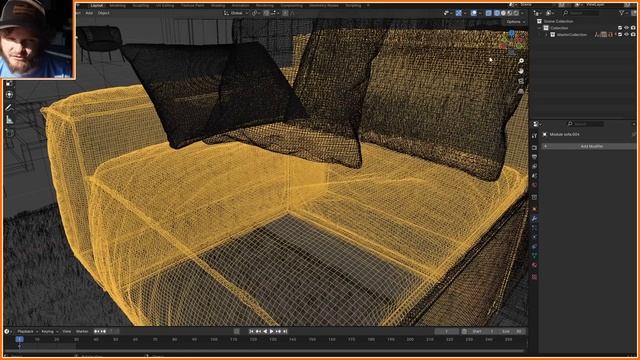
Task: Switch to the Scripting workspace tab
Action: tap(353, 6)
